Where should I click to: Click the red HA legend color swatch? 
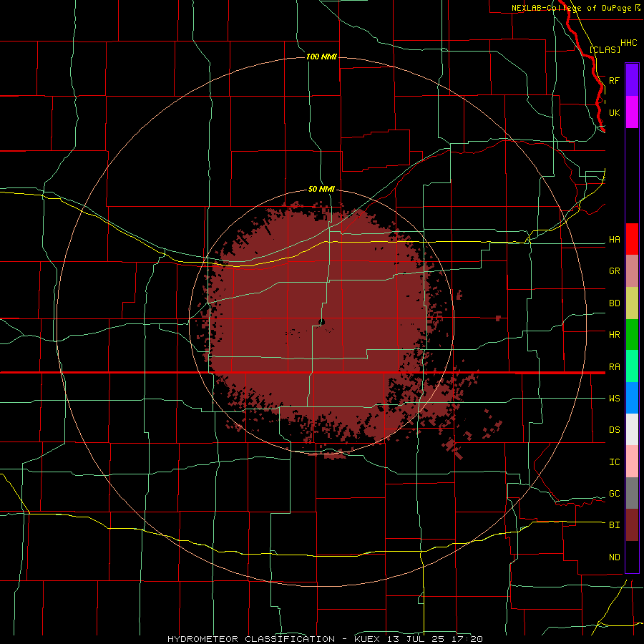coord(632,239)
